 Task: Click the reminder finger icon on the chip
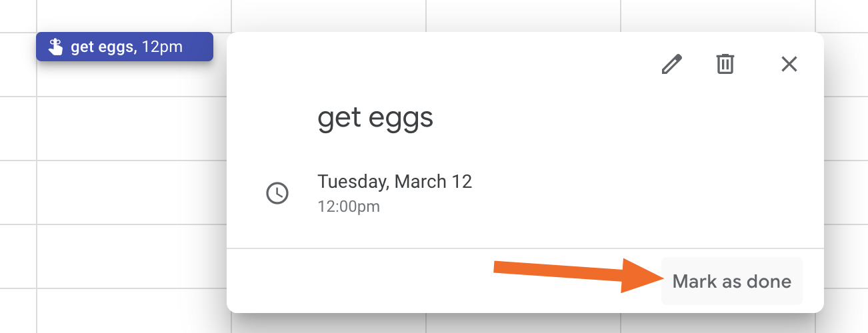55,47
